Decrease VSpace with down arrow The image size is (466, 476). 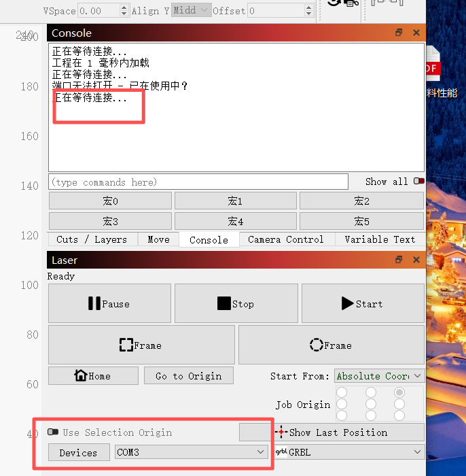(124, 14)
